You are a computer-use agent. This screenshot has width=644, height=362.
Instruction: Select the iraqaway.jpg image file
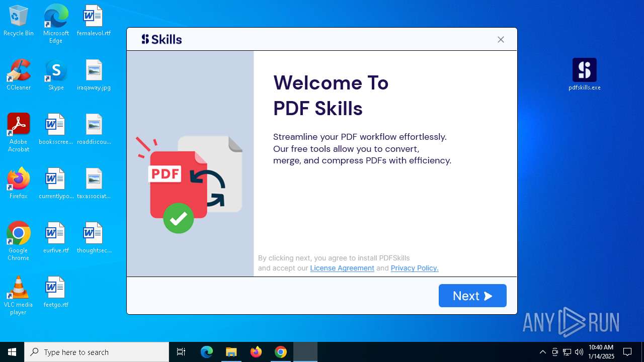(94, 75)
